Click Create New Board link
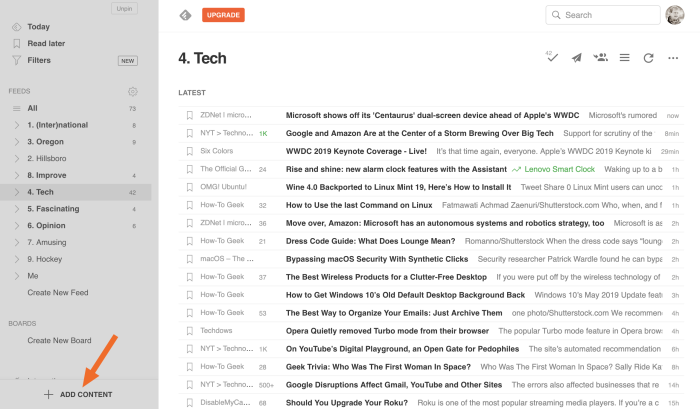 59,340
